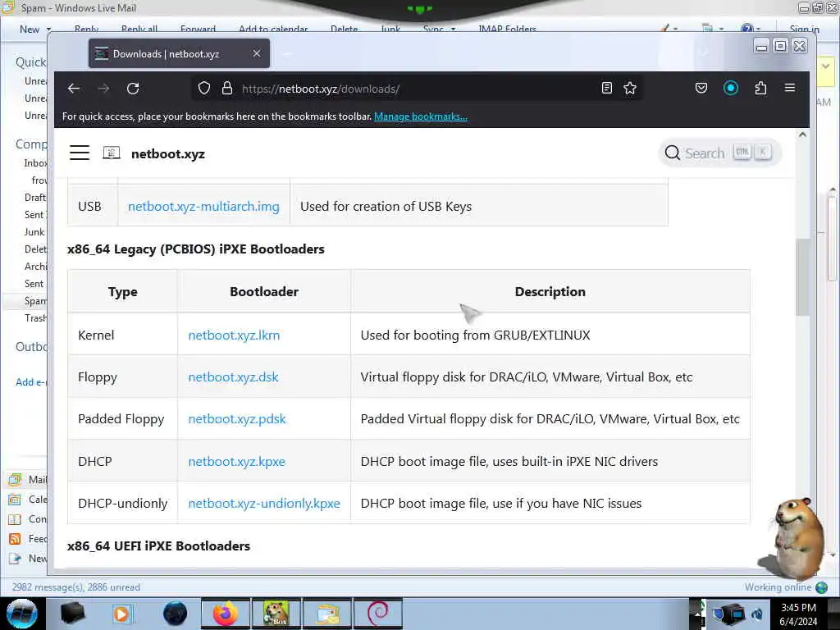This screenshot has width=840, height=630.
Task: Click the page scrollbar up arrow
Action: pyautogui.click(x=802, y=135)
